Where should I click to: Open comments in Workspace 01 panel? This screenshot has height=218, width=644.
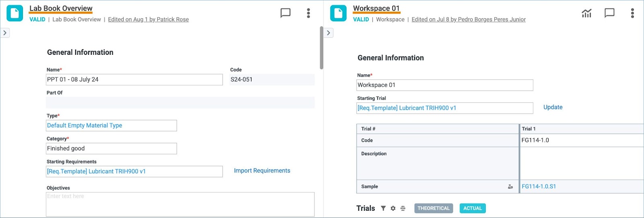point(609,13)
